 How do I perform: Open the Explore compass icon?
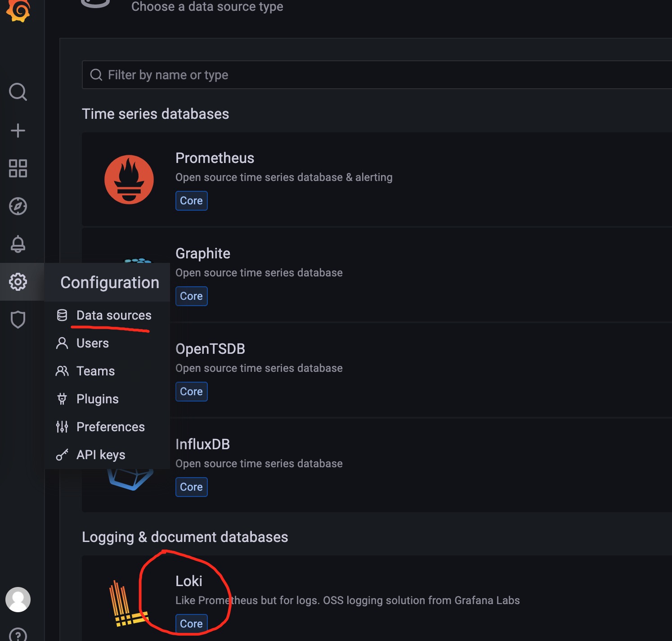pyautogui.click(x=18, y=207)
